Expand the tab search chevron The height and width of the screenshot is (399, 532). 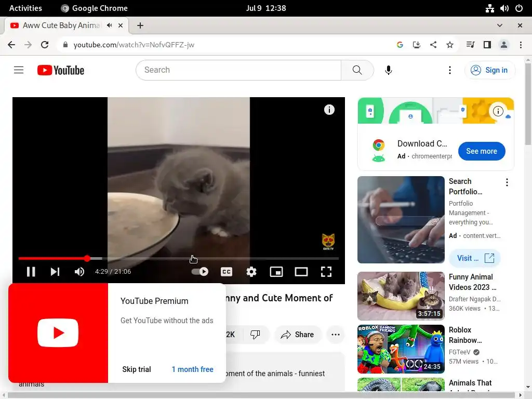point(499,25)
